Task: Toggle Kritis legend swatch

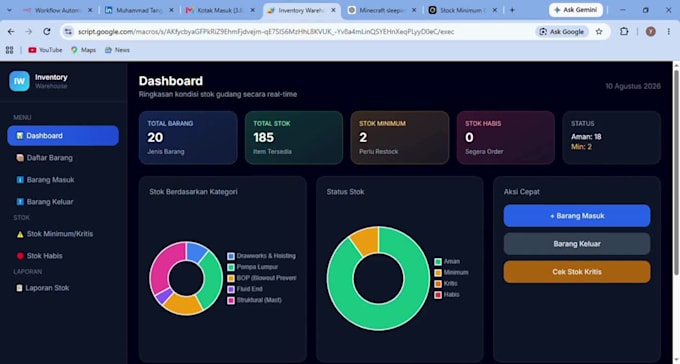Action: (438, 284)
